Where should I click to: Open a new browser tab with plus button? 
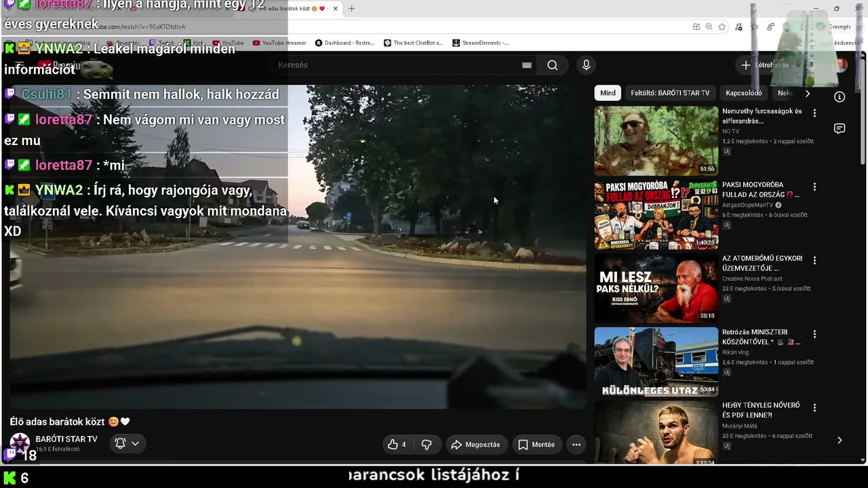point(351,9)
